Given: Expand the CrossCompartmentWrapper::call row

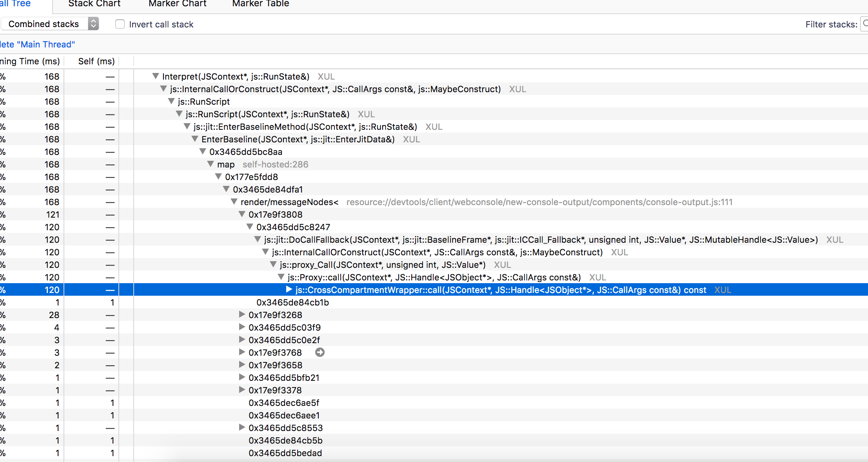Looking at the screenshot, I should point(289,290).
